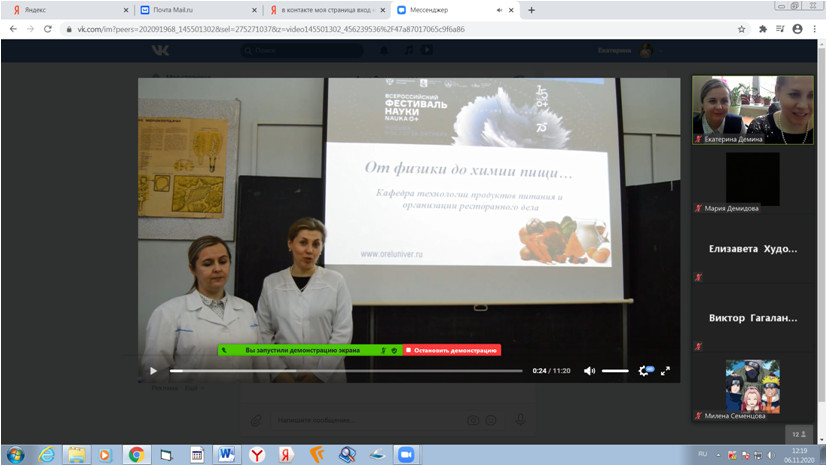Click the RU language indicator in tray
This screenshot has width=827, height=466.
pos(702,454)
